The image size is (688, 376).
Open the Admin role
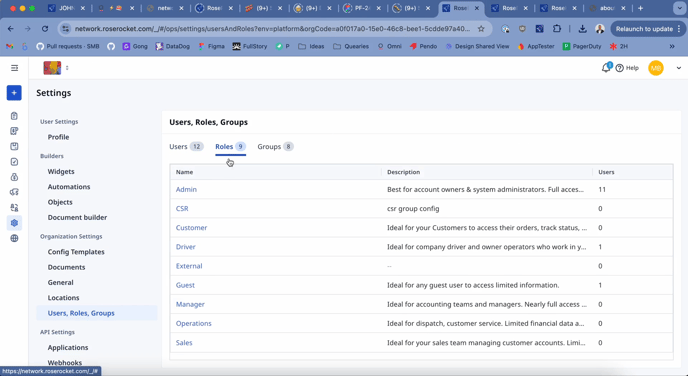[x=186, y=190]
